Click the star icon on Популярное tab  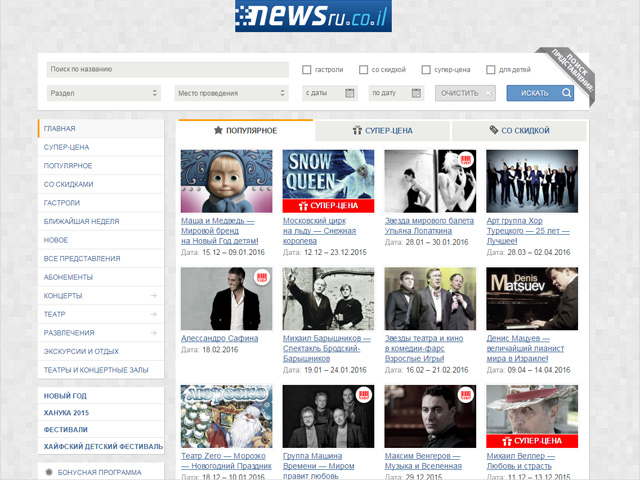tap(218, 130)
